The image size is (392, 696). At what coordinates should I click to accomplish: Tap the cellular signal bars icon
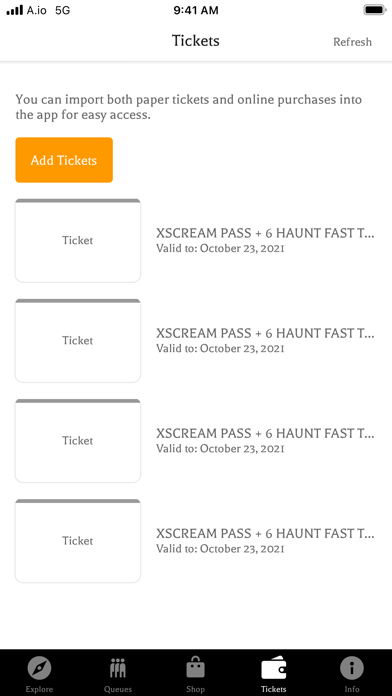[15, 10]
